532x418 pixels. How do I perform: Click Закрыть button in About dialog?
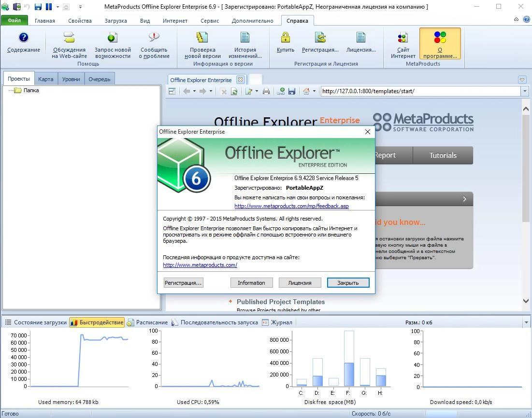point(348,283)
